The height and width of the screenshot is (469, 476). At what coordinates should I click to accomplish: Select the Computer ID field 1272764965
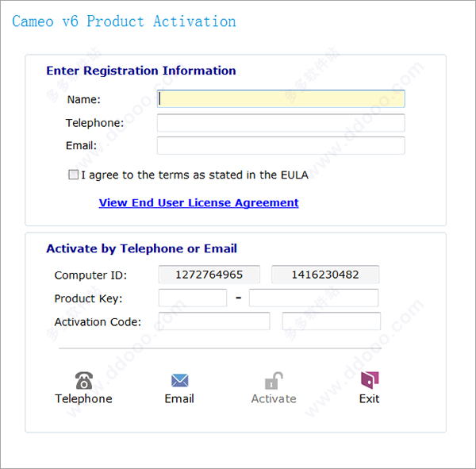pyautogui.click(x=209, y=275)
